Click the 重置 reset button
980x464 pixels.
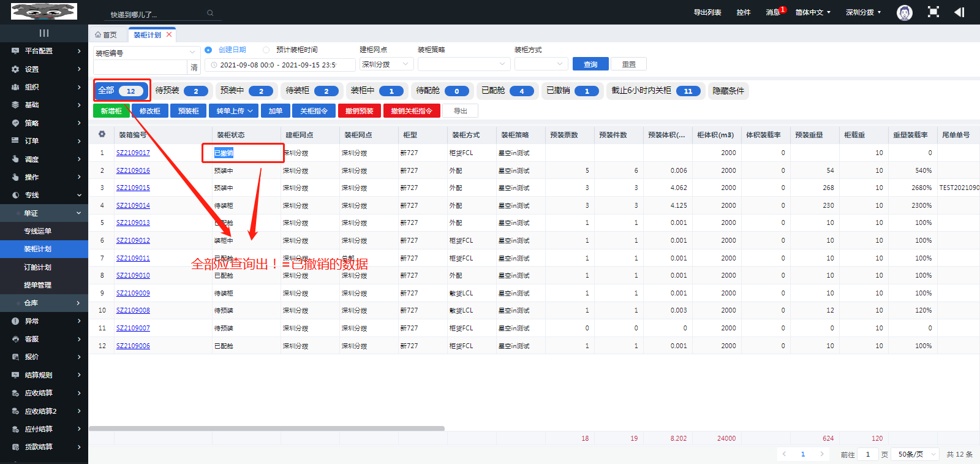click(x=628, y=64)
